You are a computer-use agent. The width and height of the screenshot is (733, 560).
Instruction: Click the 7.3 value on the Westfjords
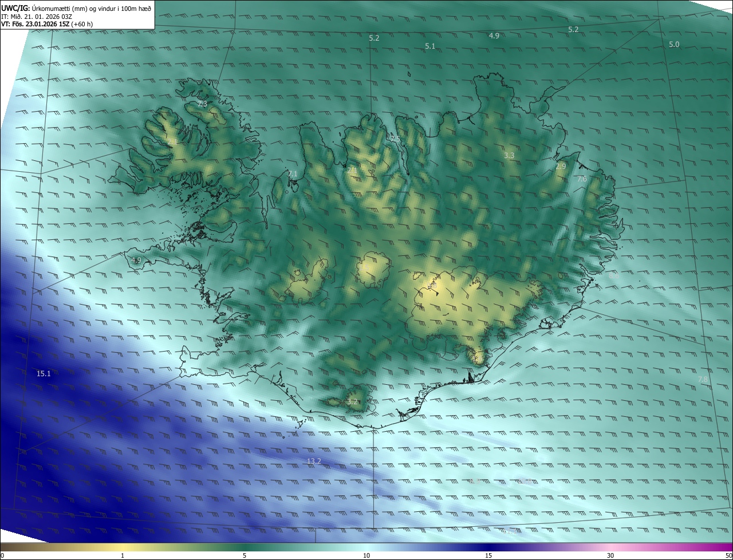(x=202, y=104)
